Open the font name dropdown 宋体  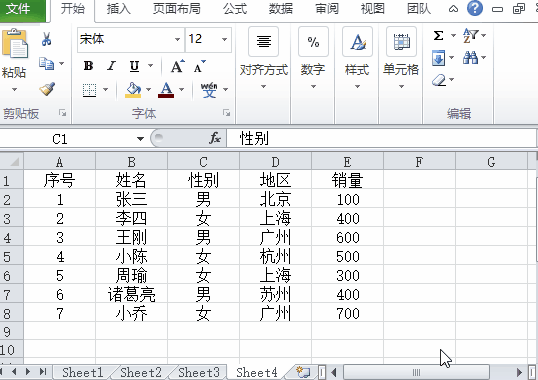click(177, 39)
